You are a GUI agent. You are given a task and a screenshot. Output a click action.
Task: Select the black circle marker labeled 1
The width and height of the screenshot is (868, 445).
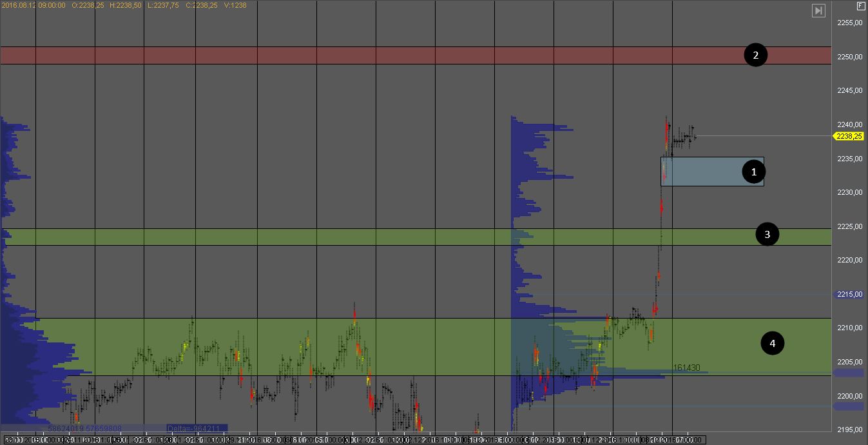click(x=754, y=172)
